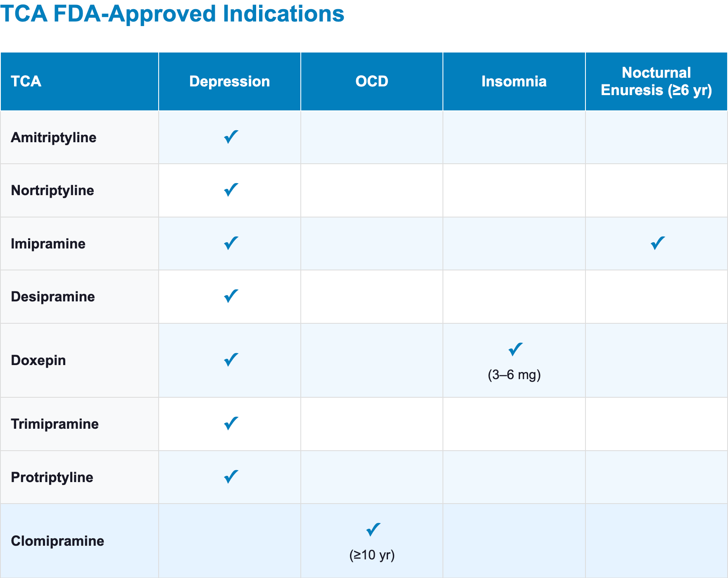Click the Doxepin insomnia checkmark
This screenshot has height=578, width=728.
point(515,349)
